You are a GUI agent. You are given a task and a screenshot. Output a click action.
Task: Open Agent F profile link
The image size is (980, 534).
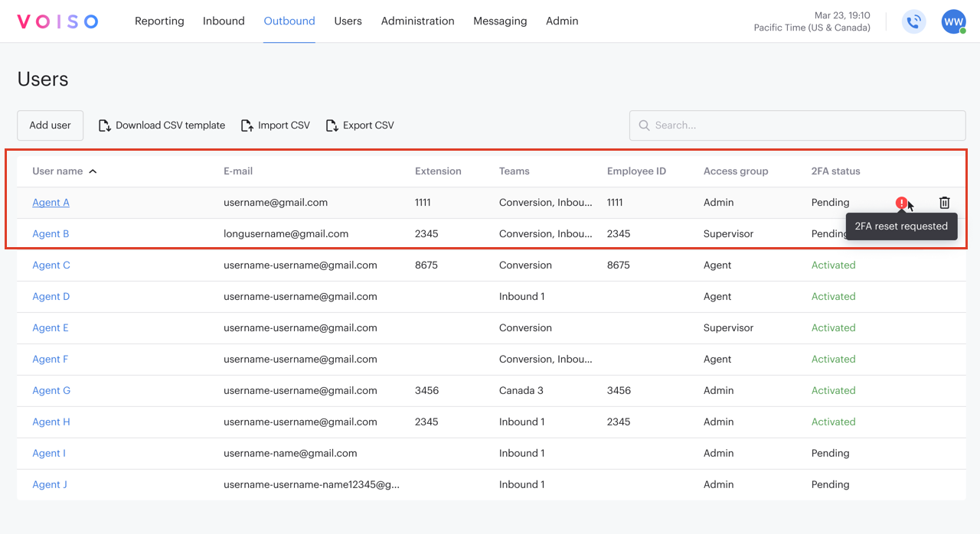[x=51, y=360]
